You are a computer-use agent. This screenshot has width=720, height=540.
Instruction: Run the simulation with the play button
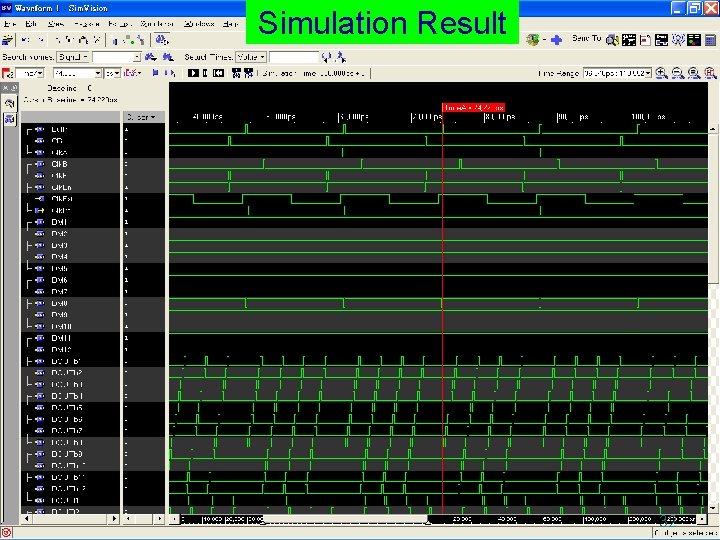pos(193,73)
